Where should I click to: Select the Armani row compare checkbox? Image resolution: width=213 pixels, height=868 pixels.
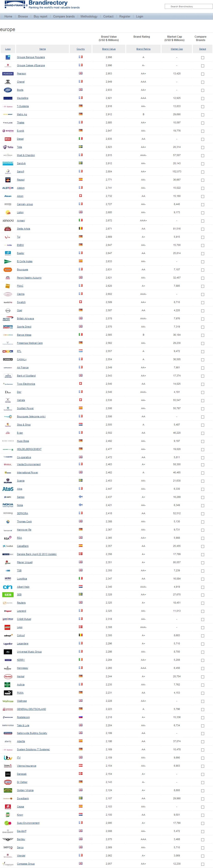pos(203,221)
